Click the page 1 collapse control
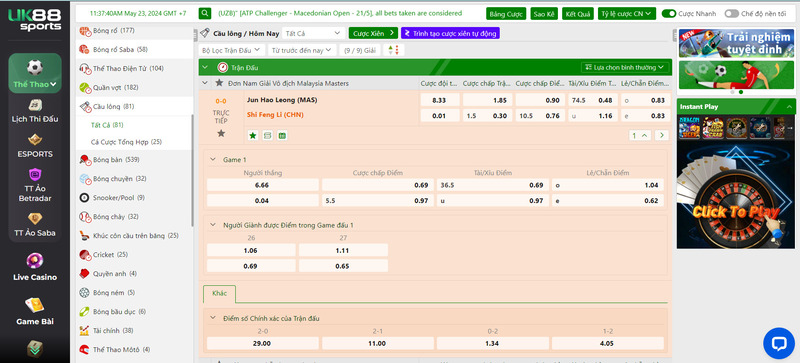Viewport: 800px width, 363px height. (x=640, y=135)
